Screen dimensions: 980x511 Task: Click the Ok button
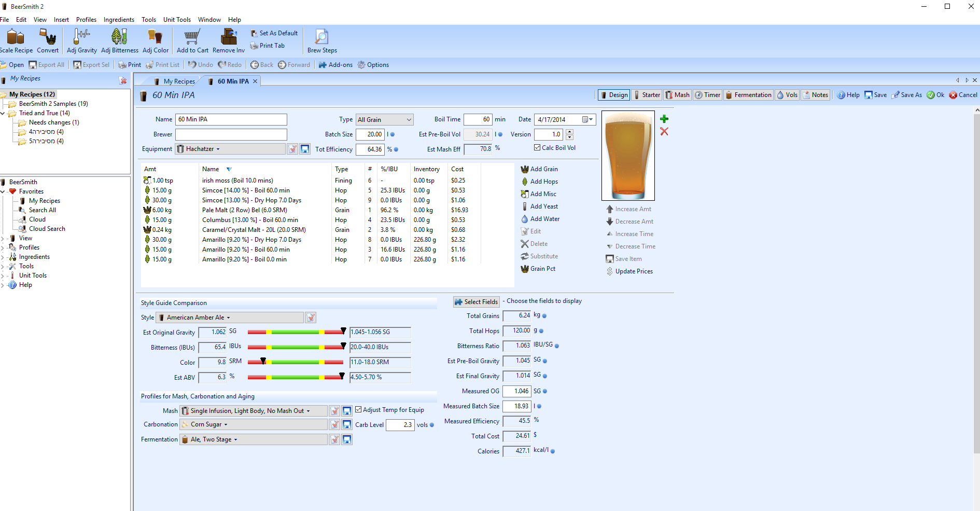tap(936, 95)
